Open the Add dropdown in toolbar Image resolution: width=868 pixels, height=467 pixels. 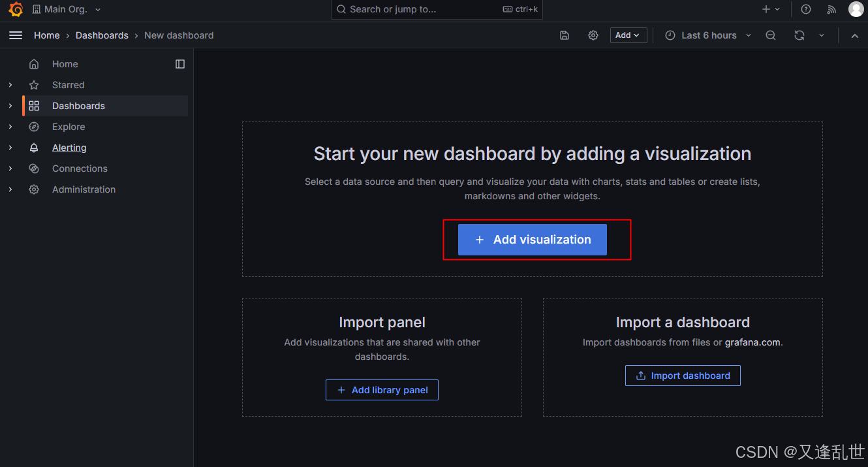(x=628, y=35)
